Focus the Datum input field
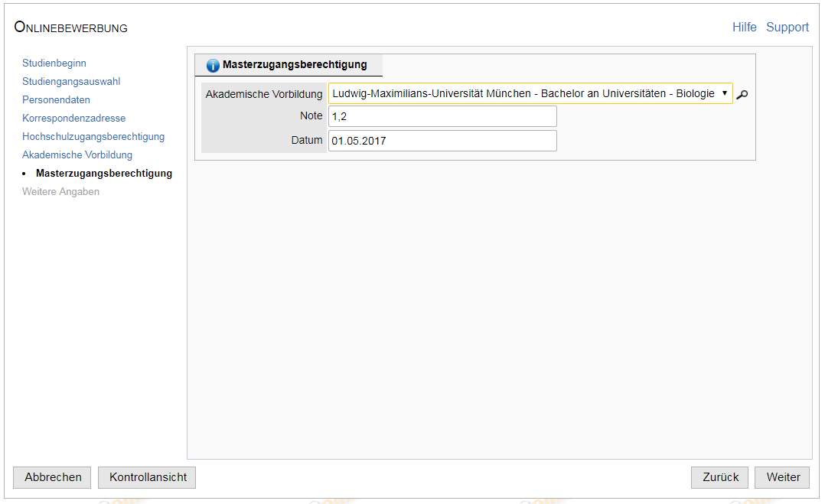825x504 pixels. [x=442, y=141]
